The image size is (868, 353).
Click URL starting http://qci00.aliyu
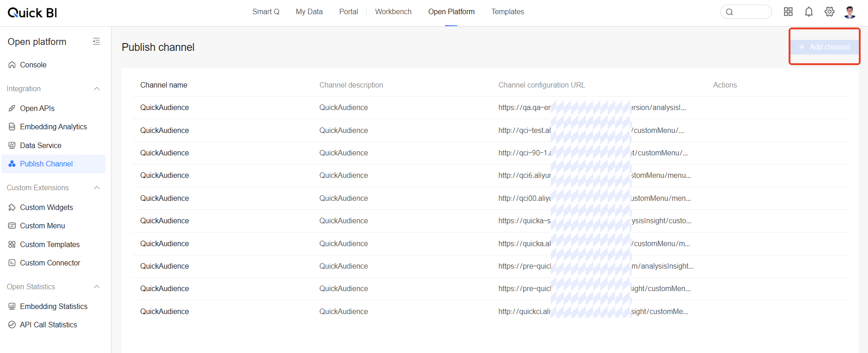pos(594,199)
